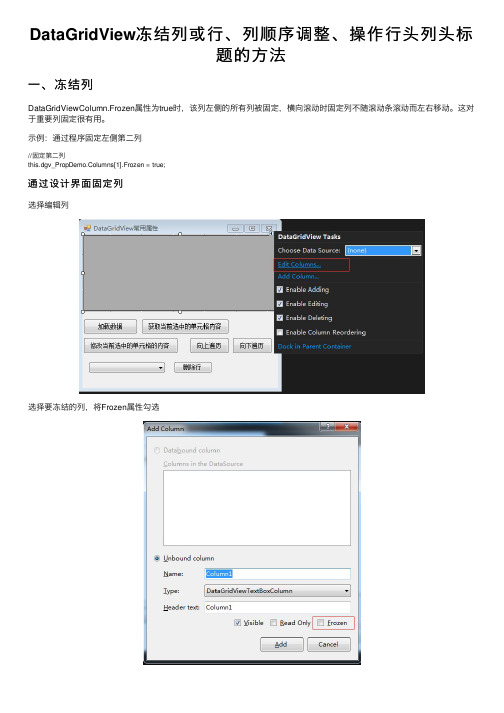
Task: Click Dock in Parent Container link
Action: [314, 346]
